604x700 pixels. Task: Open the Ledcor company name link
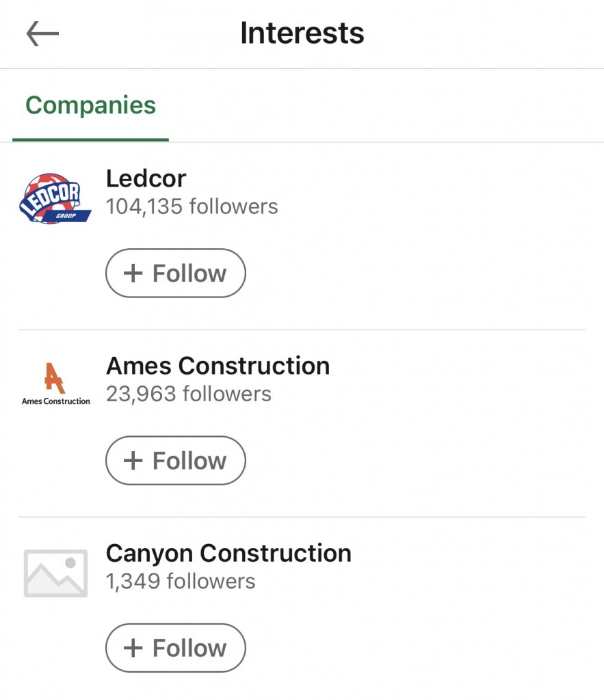[x=146, y=178]
